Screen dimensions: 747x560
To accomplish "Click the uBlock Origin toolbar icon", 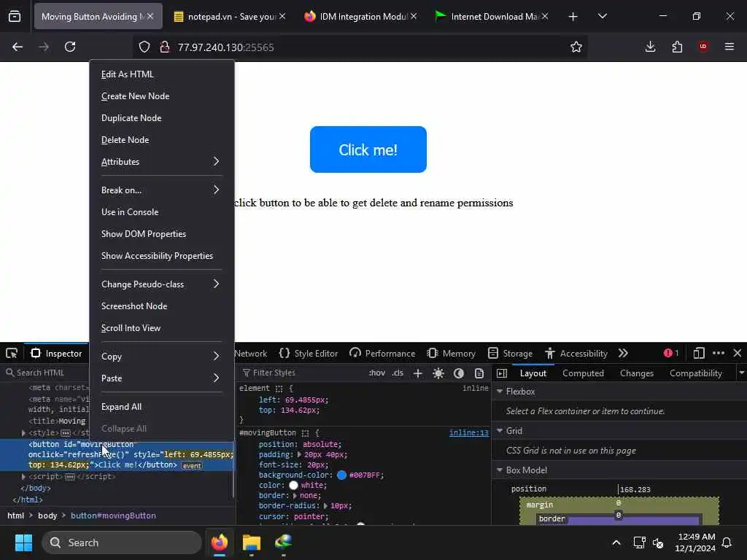I will click(x=703, y=47).
